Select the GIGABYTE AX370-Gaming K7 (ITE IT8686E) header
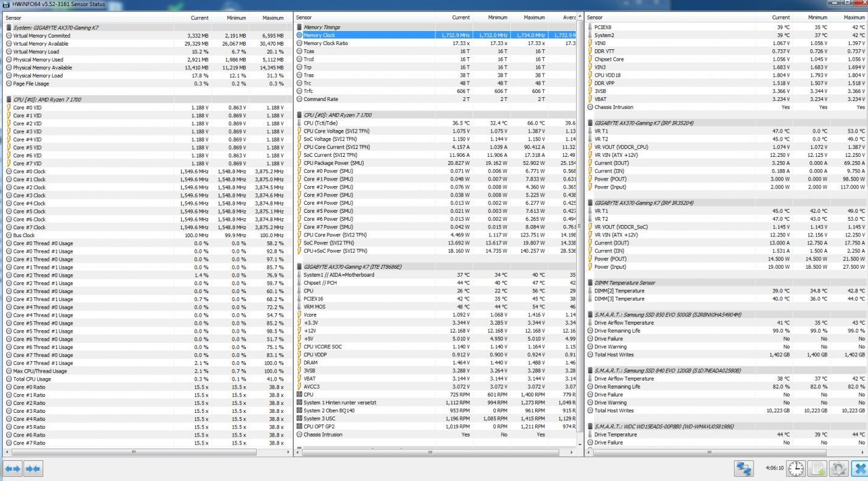 435,266
